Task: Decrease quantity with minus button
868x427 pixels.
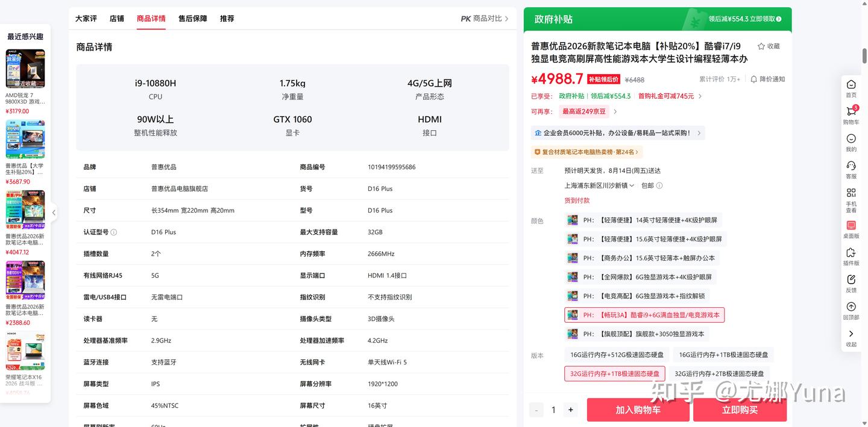Action: point(536,410)
